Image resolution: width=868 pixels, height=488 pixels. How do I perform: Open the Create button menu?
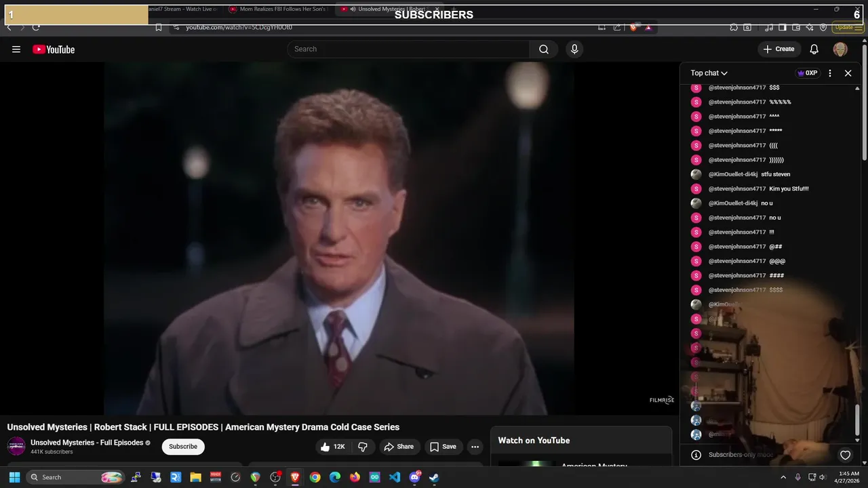778,49
